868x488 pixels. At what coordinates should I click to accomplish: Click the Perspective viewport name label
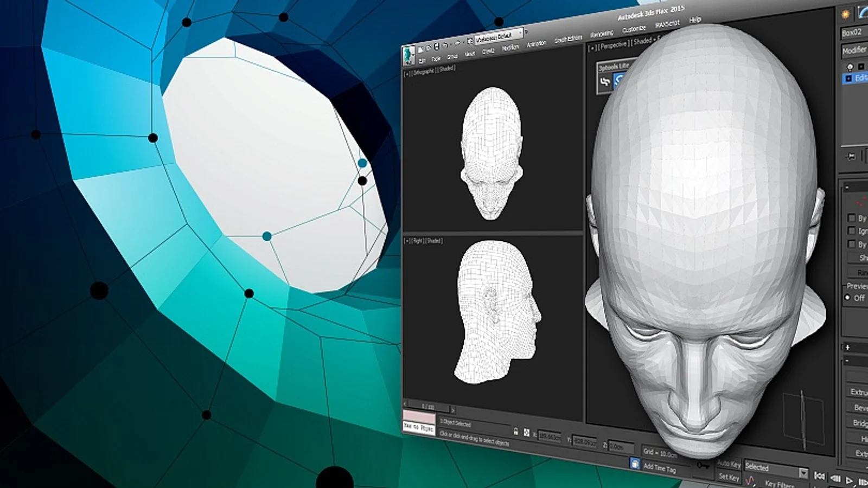pos(614,45)
